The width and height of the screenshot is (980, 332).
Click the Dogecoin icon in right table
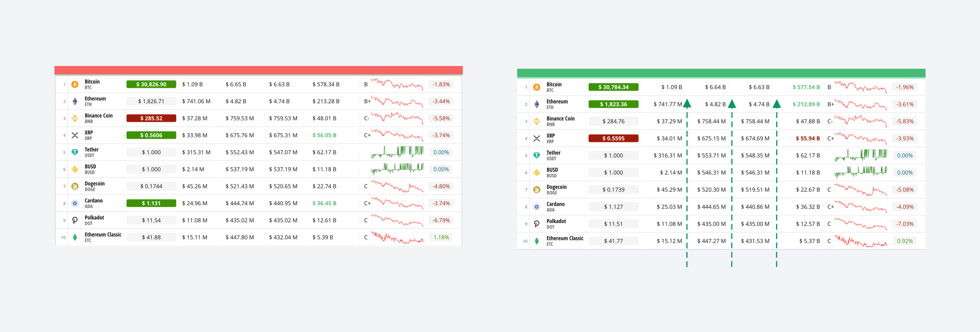click(537, 190)
